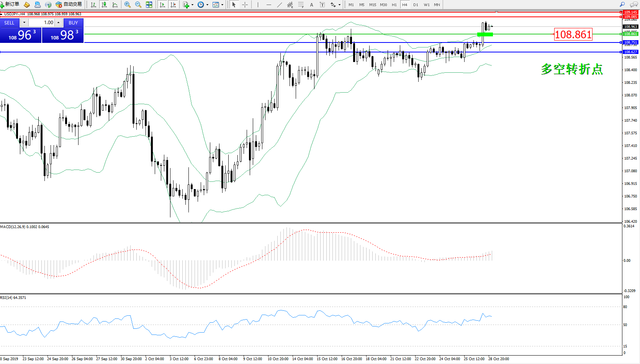
Task: Expand the chart periods clock dropdown
Action: click(207, 5)
